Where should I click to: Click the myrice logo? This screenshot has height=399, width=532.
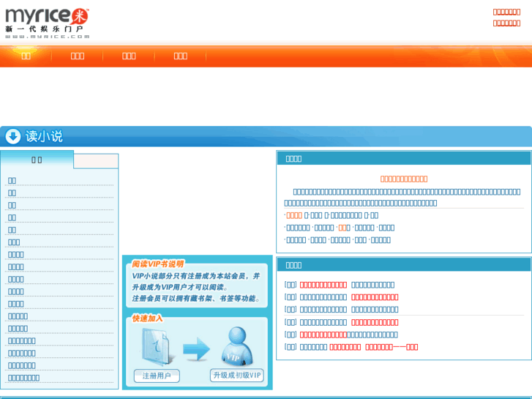(47, 23)
